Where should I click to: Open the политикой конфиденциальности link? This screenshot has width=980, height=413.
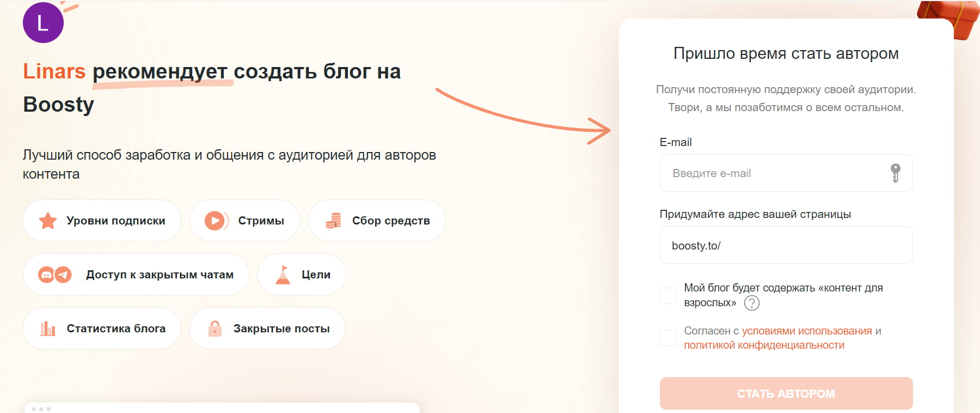pos(764,345)
